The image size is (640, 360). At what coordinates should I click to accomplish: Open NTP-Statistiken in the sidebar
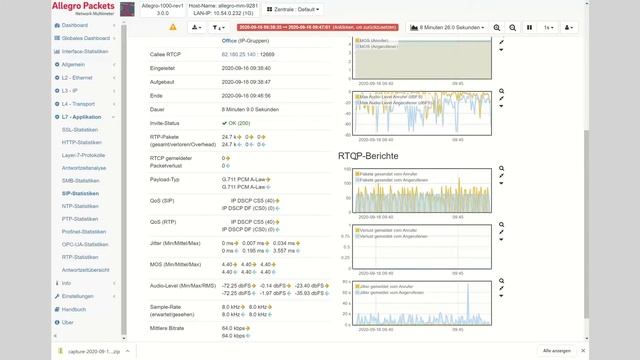pyautogui.click(x=80, y=206)
